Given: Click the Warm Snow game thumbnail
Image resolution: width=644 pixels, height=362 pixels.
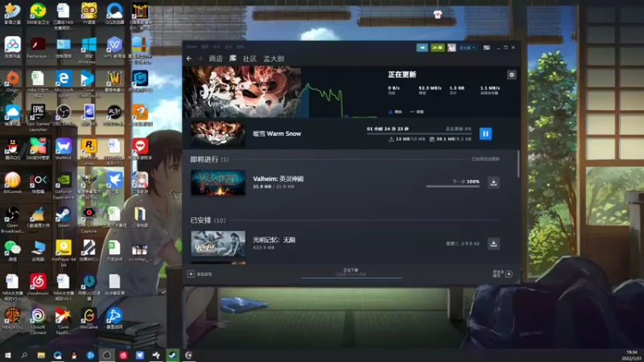Looking at the screenshot, I should (x=218, y=134).
